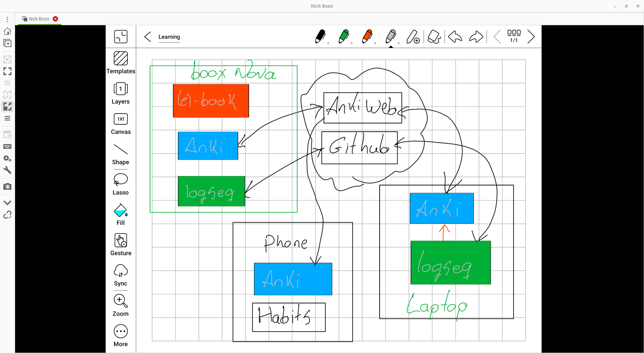The width and height of the screenshot is (644, 353).
Task: Take a screenshot with camera icon
Action: coord(7,186)
